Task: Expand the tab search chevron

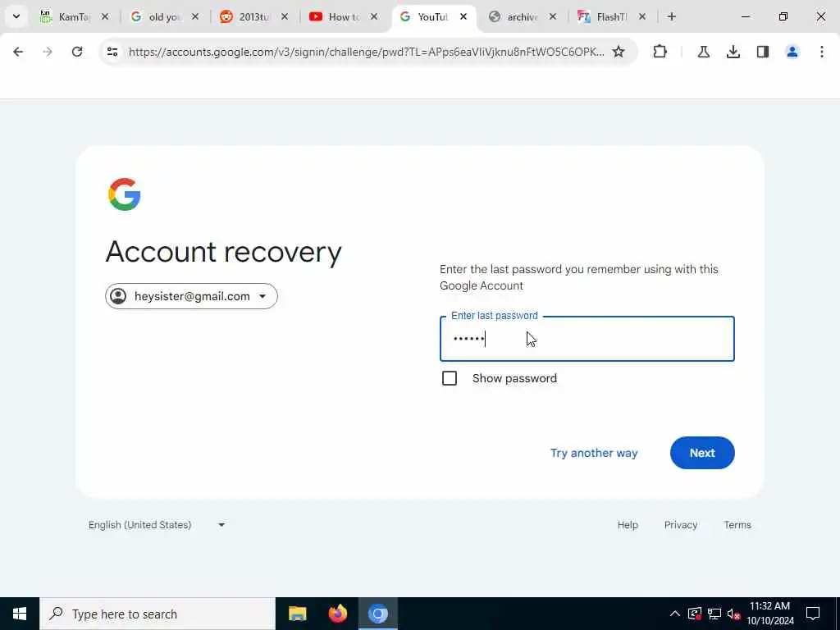Action: pos(16,16)
